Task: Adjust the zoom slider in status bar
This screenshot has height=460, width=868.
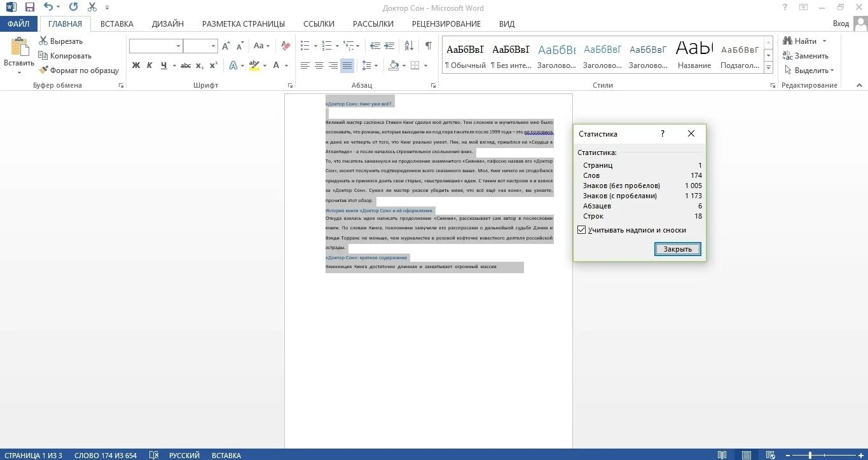Action: pos(809,455)
